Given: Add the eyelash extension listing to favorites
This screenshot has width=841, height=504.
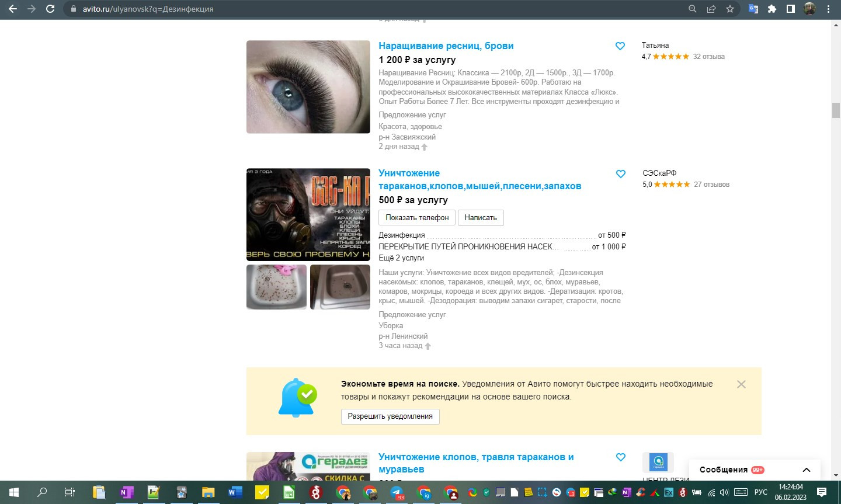Looking at the screenshot, I should tap(620, 46).
